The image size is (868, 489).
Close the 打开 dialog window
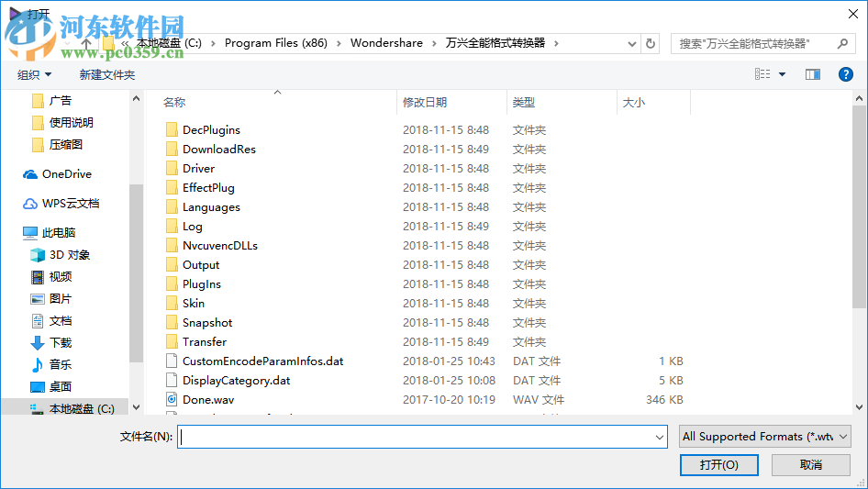click(x=853, y=14)
